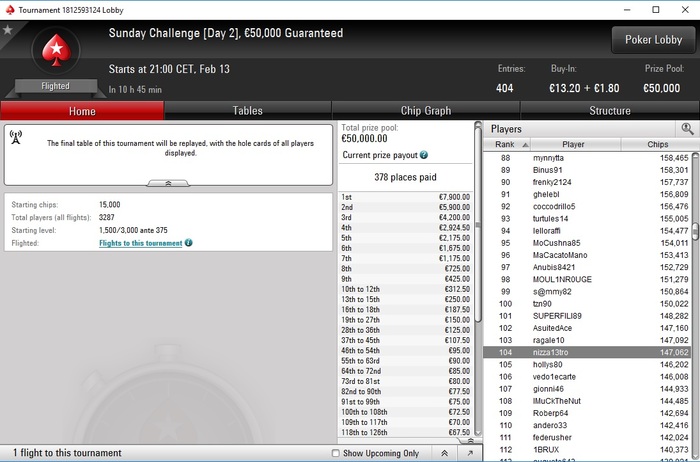
Task: Sort players by Chips column
Action: [658, 144]
